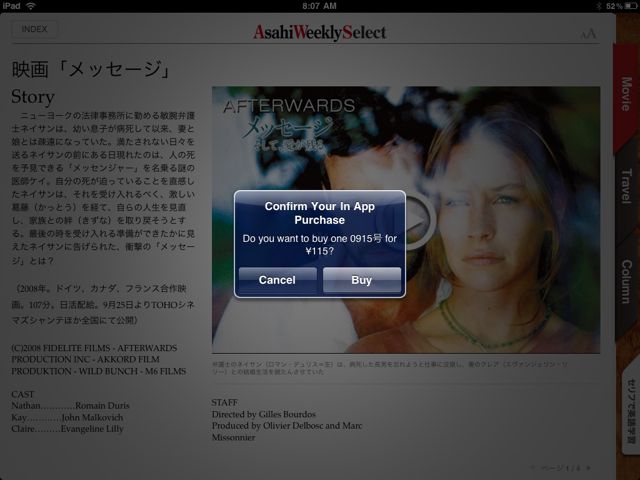Tap the Wi-Fi status icon
The height and width of the screenshot is (480, 640).
point(31,6)
